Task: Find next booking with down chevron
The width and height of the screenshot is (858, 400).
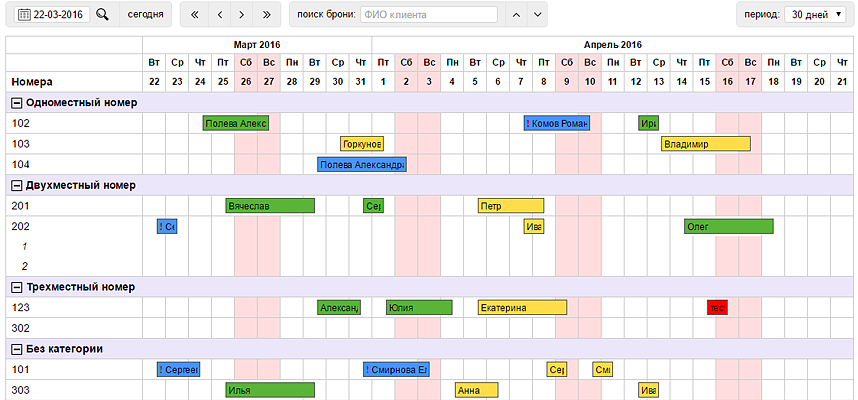Action: click(537, 15)
